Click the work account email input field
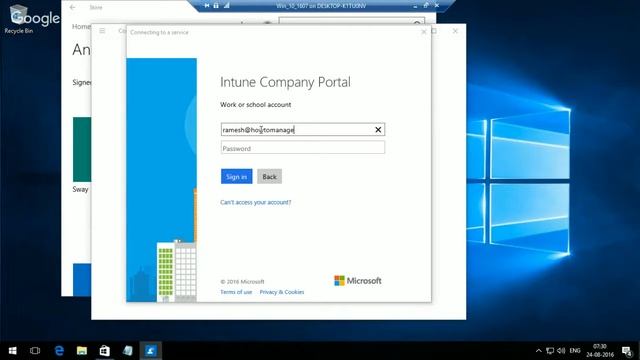This screenshot has width=640, height=360. coord(302,129)
